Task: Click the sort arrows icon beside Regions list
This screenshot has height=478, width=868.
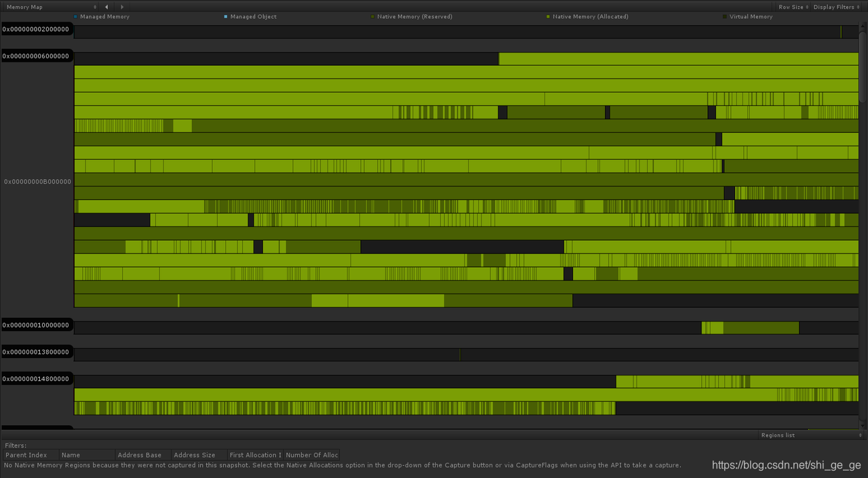Action: click(859, 435)
